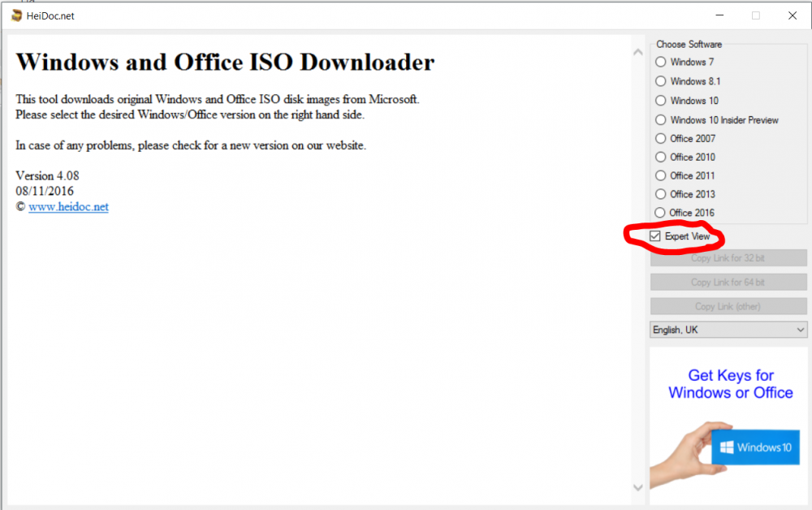Click the scrollbar down arrow
Image resolution: width=812 pixels, height=510 pixels.
click(638, 487)
